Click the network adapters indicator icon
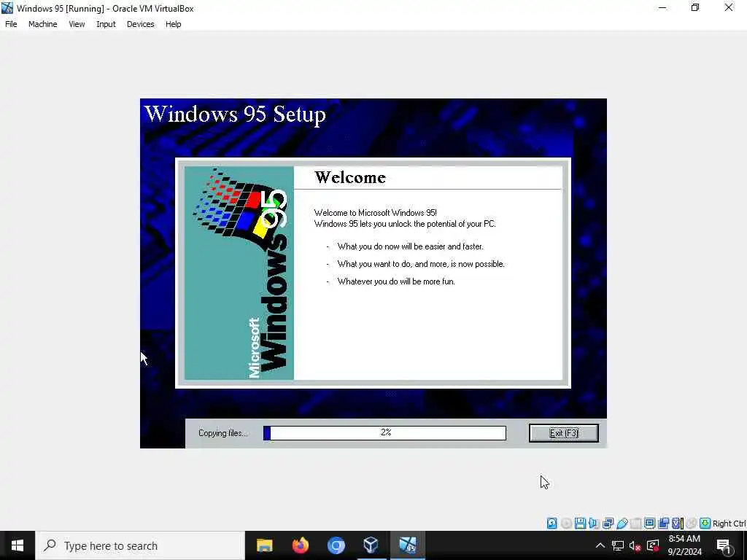The image size is (747, 560). (x=608, y=524)
